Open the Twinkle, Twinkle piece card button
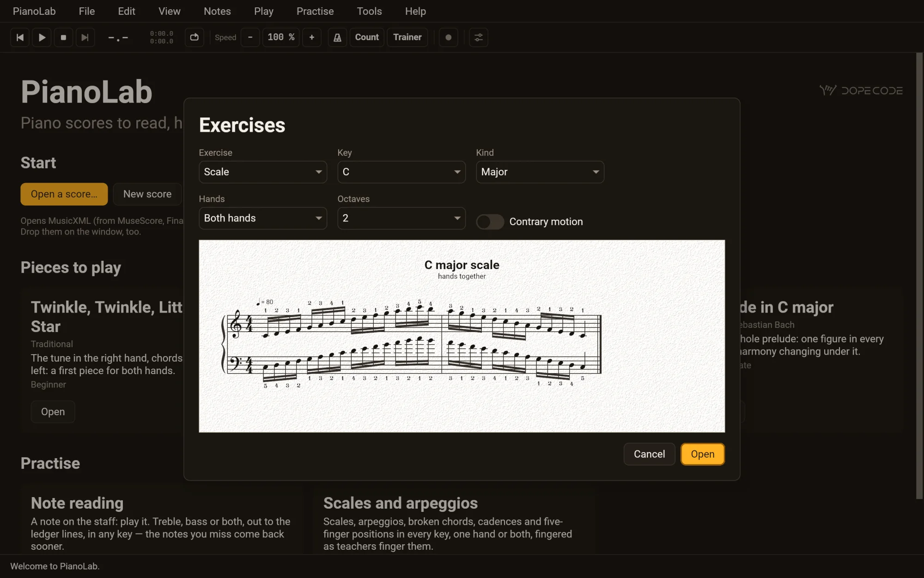924x578 pixels. tap(53, 412)
